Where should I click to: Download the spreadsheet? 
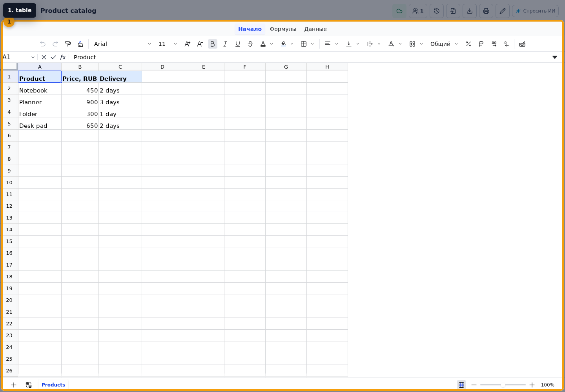pyautogui.click(x=470, y=11)
